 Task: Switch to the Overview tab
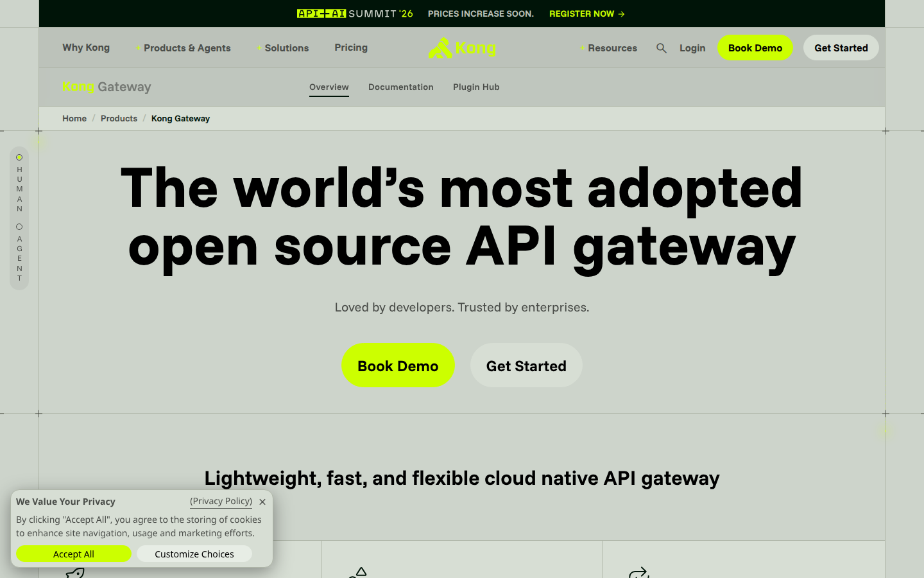click(329, 87)
